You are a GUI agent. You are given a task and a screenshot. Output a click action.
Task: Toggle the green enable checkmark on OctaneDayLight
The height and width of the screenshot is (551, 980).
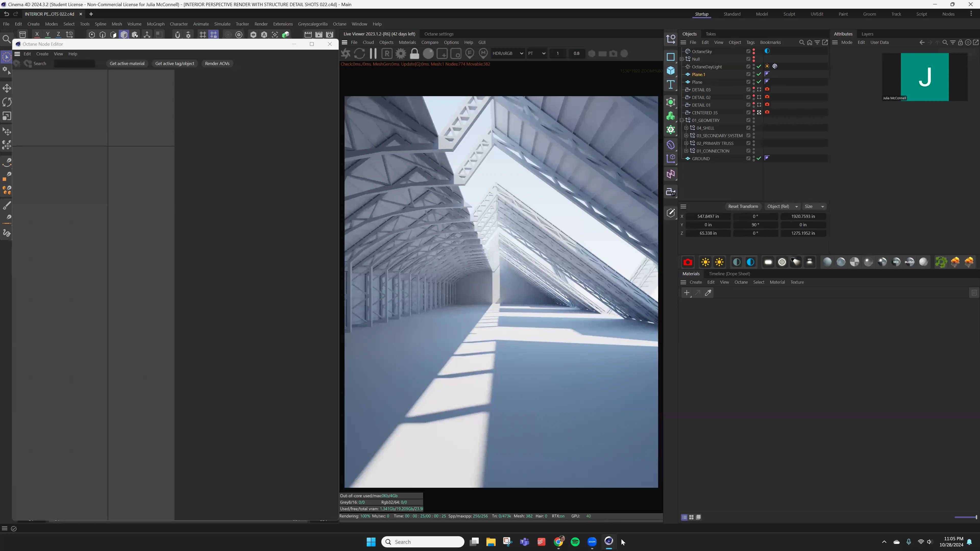tap(758, 66)
